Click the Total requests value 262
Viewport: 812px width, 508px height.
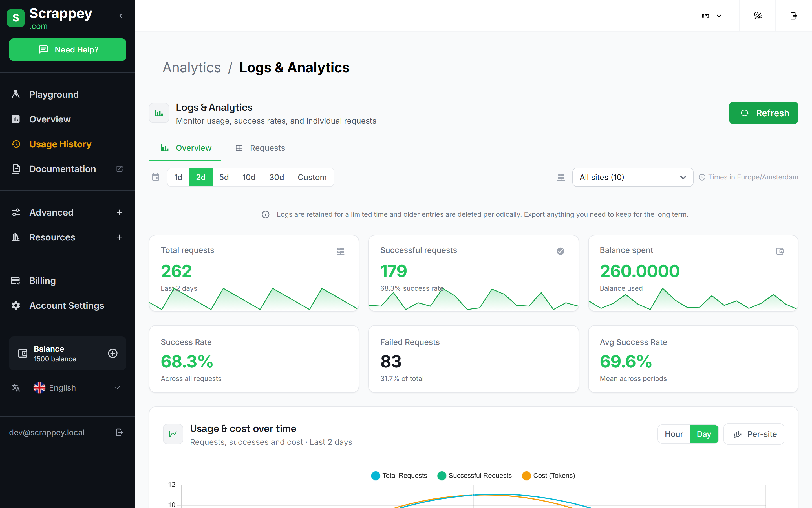point(176,271)
